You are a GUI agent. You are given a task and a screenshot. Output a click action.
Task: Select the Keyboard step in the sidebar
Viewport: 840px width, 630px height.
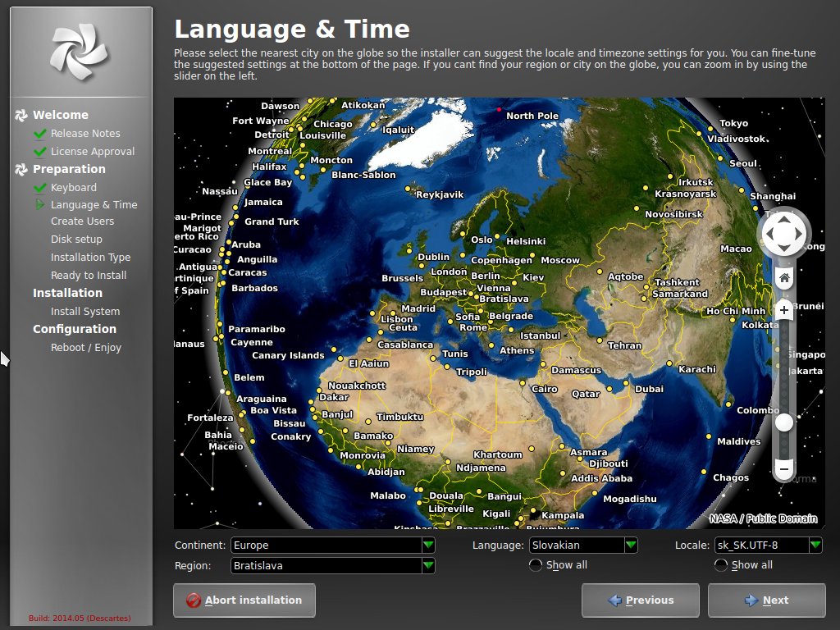[x=73, y=187]
